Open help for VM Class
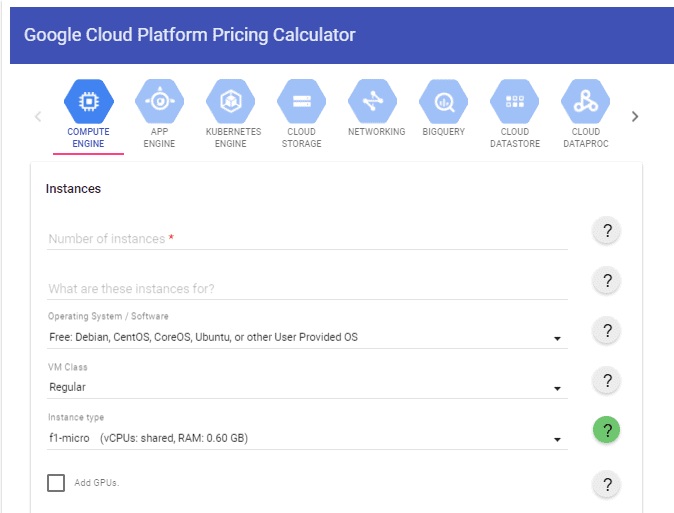674x513 pixels. click(607, 381)
